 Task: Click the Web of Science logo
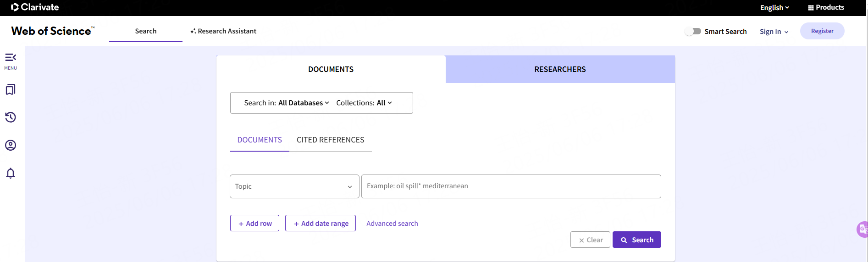click(x=53, y=31)
